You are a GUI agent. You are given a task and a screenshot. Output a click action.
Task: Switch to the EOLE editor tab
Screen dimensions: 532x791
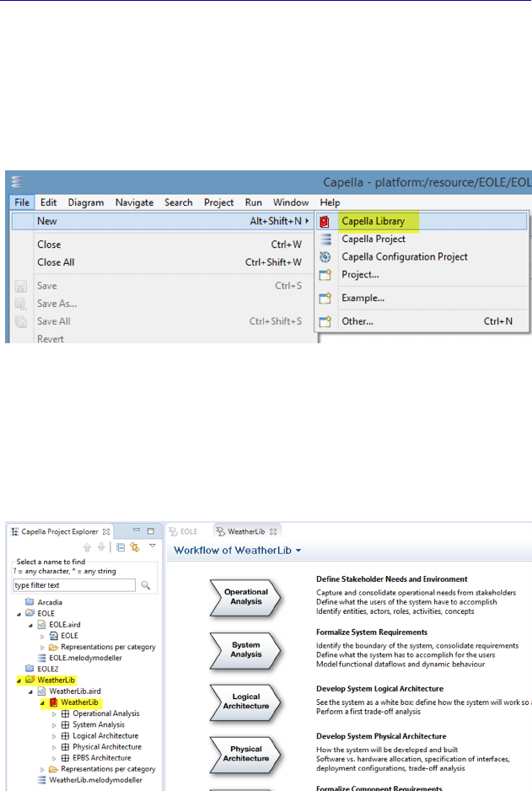(x=184, y=532)
